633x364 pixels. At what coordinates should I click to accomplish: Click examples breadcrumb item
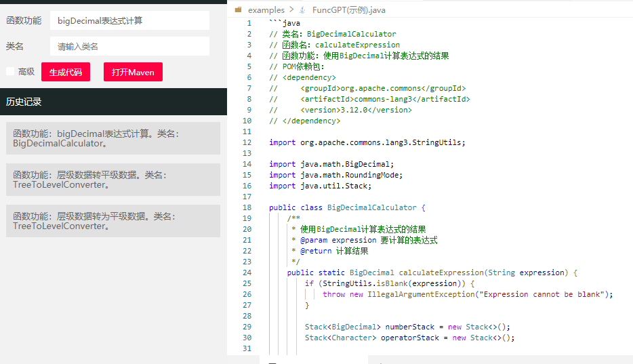click(x=266, y=9)
